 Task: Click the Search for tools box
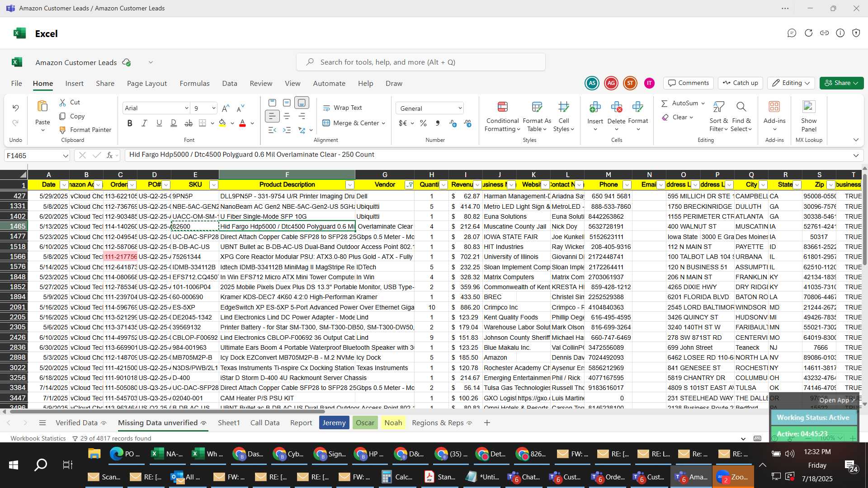(421, 62)
